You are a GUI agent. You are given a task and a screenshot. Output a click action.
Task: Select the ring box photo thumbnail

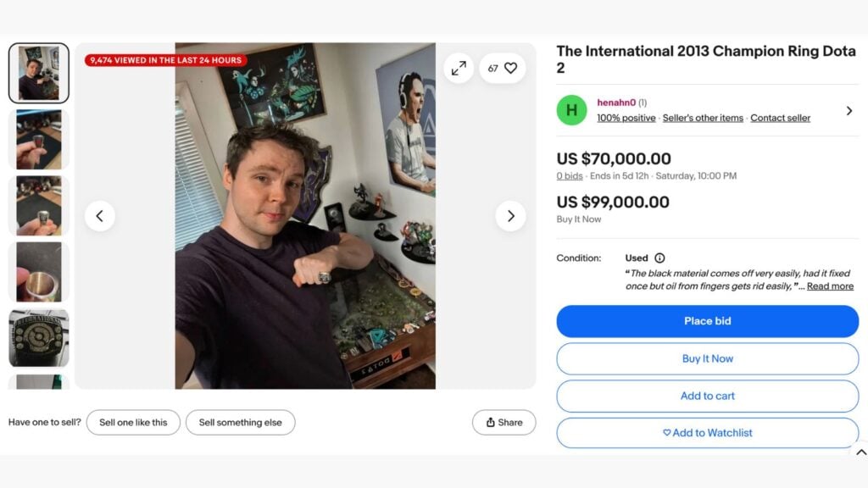tap(38, 337)
